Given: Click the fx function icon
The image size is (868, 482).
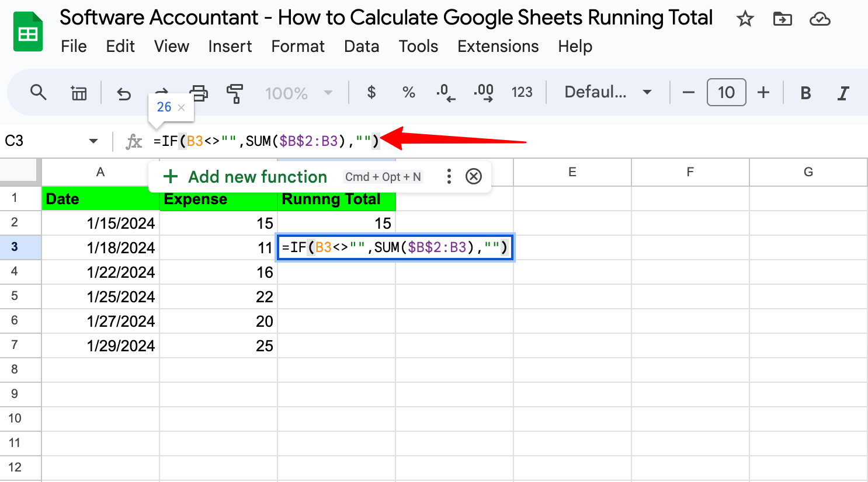Looking at the screenshot, I should [x=134, y=141].
